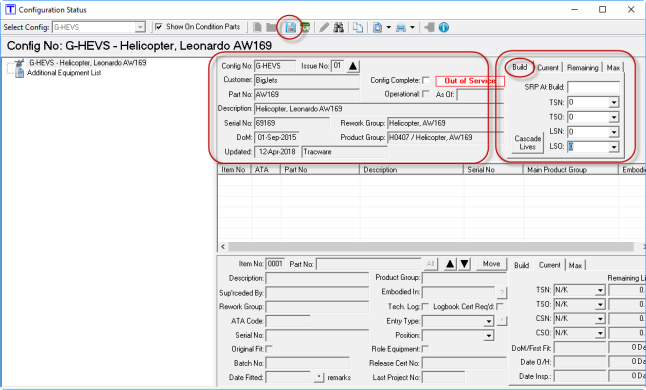Click the Customer BigJets field
The width and height of the screenshot is (646, 390).
point(307,80)
